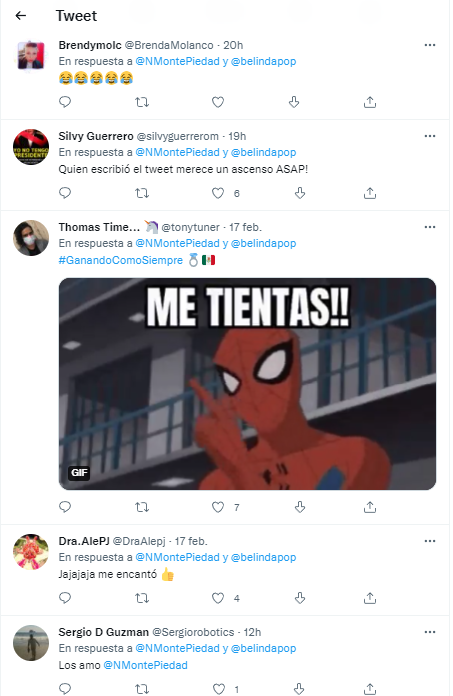Screen dimensions: 453x696
Task: Open Silvy Guerrero's profile picture
Action: click(x=31, y=147)
